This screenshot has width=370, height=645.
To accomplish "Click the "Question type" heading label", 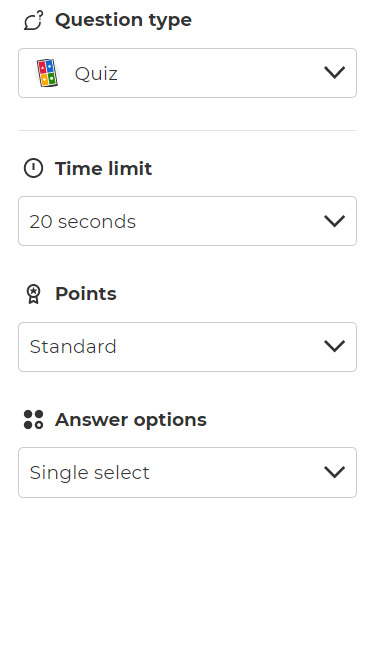I will pyautogui.click(x=123, y=20).
